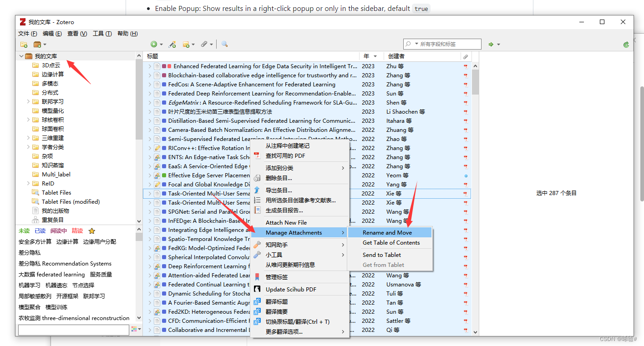
Task: Expand the ReID collection
Action: (29, 184)
